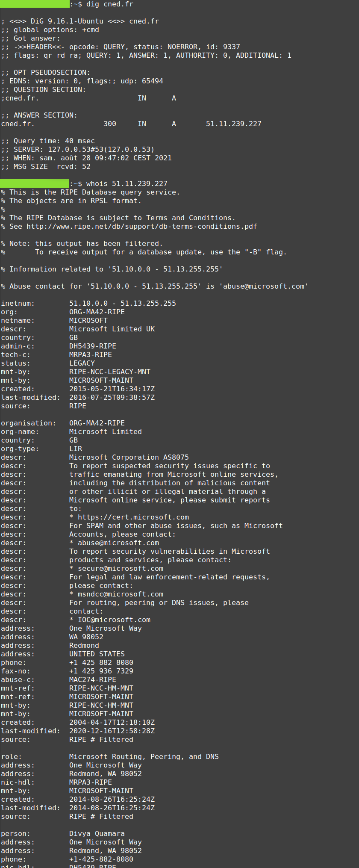Click the msndcc@microsoft.com email address
359x868 pixels.
[x=121, y=594]
